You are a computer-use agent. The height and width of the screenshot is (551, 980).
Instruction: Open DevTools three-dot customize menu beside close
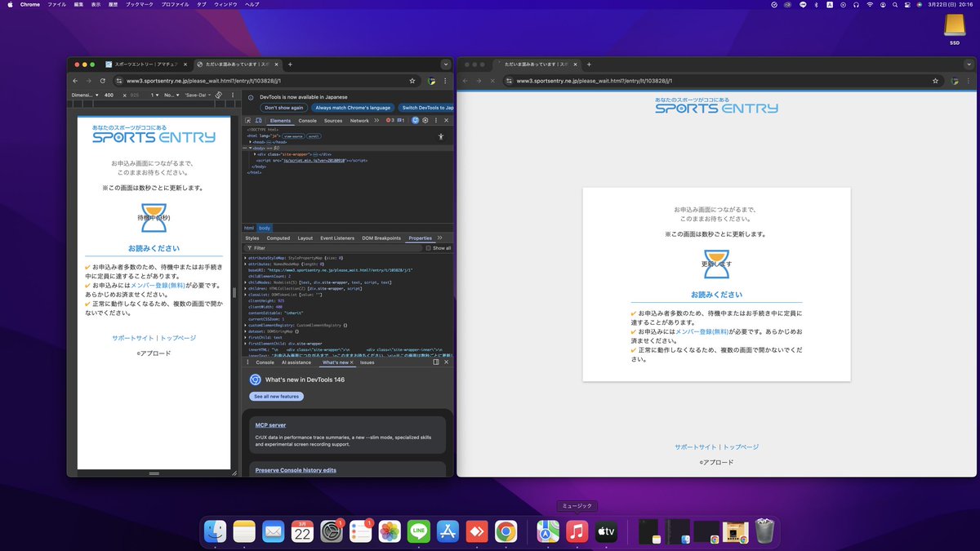coord(436,121)
